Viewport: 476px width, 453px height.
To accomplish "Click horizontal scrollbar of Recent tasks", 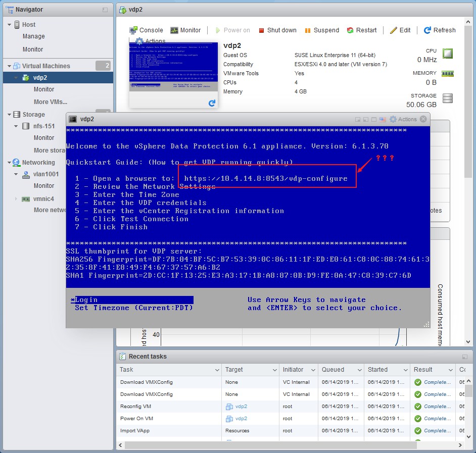I will [x=270, y=445].
